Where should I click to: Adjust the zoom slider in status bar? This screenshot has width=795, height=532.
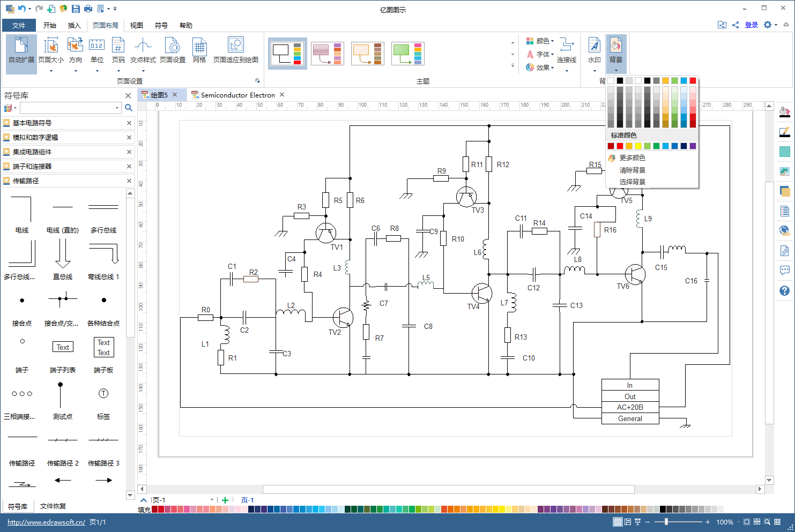(x=666, y=522)
